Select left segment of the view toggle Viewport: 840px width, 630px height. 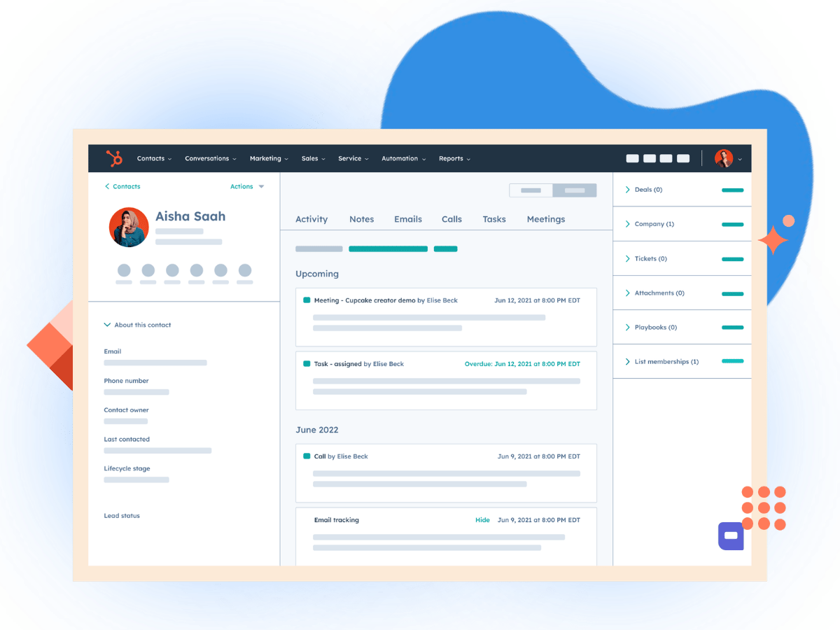pos(531,190)
